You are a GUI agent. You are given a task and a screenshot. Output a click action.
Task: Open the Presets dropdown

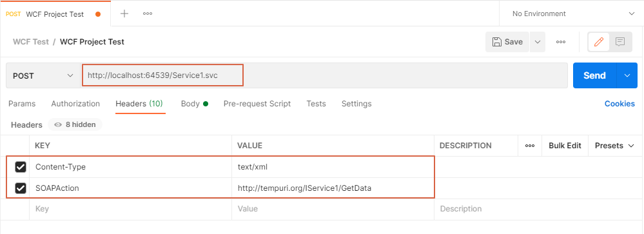click(614, 146)
